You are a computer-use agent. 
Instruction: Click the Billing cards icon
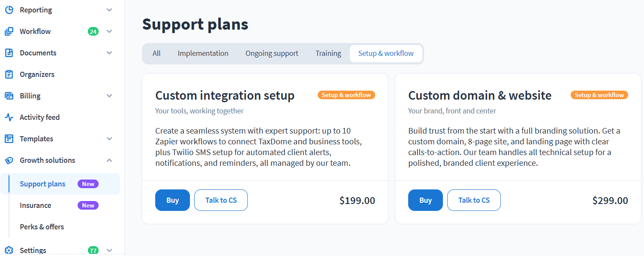point(9,96)
